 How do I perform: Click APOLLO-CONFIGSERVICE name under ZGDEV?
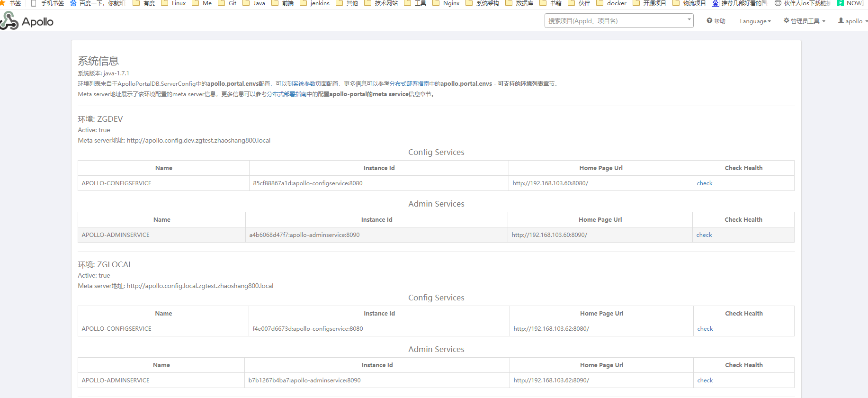pyautogui.click(x=116, y=183)
